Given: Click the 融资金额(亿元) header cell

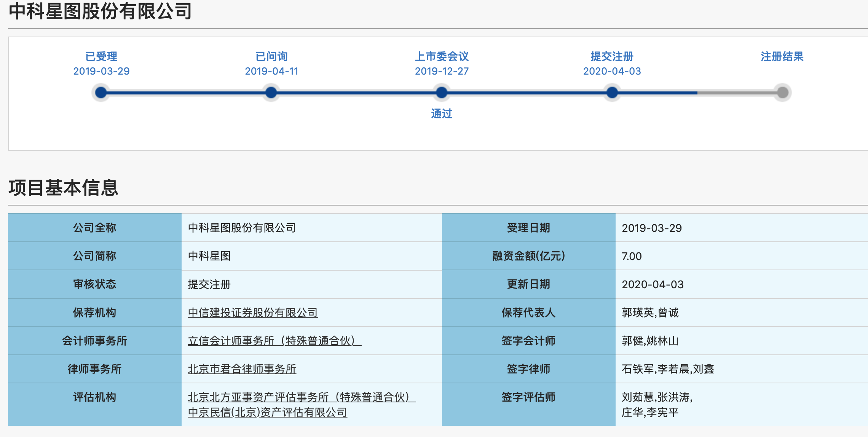Looking at the screenshot, I should click(528, 256).
